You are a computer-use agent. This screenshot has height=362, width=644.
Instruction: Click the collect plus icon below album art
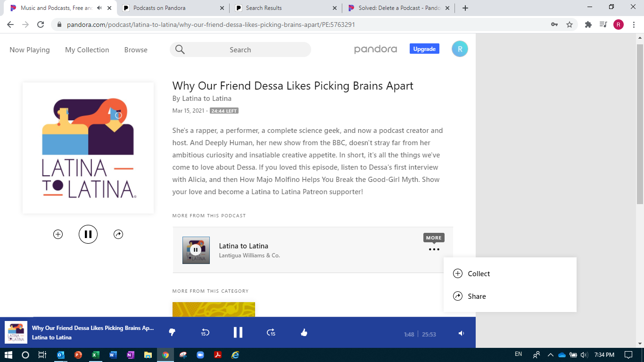58,234
